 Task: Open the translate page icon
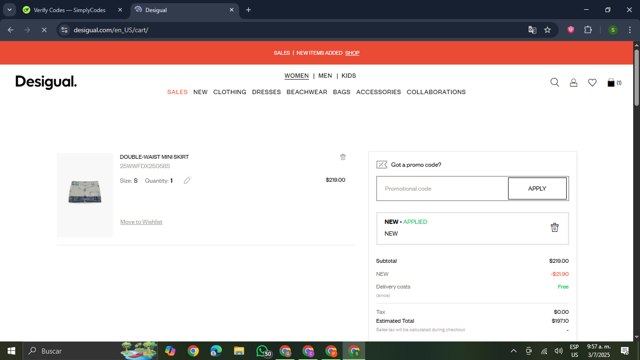[x=532, y=30]
